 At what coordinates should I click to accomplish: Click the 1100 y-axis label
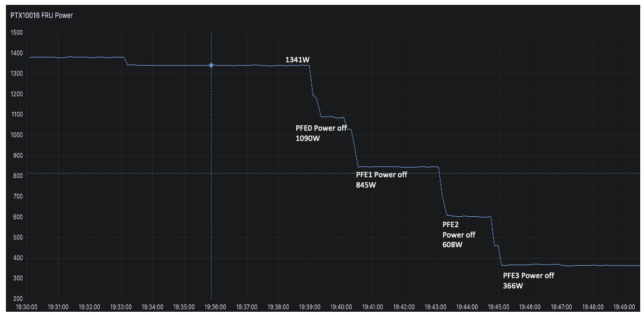16,114
